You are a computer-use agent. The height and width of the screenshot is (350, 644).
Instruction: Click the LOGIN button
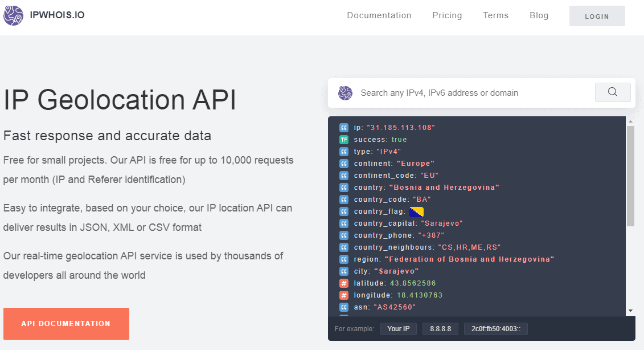(x=597, y=16)
